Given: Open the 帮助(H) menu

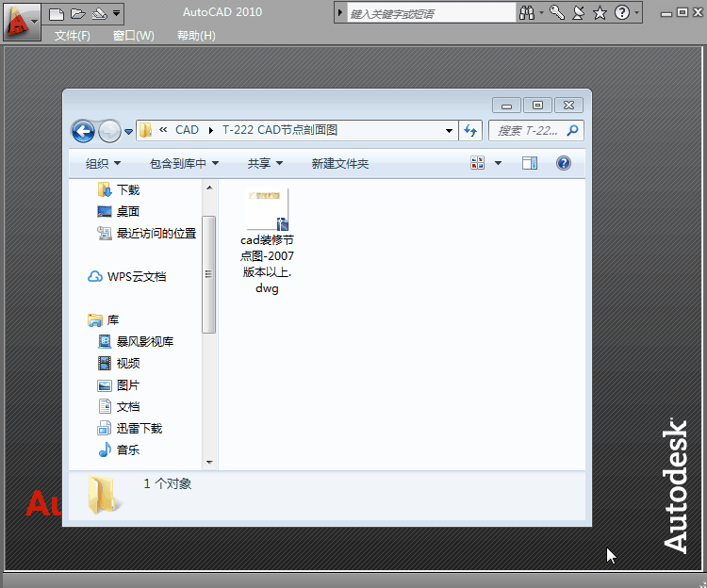Looking at the screenshot, I should coord(196,36).
